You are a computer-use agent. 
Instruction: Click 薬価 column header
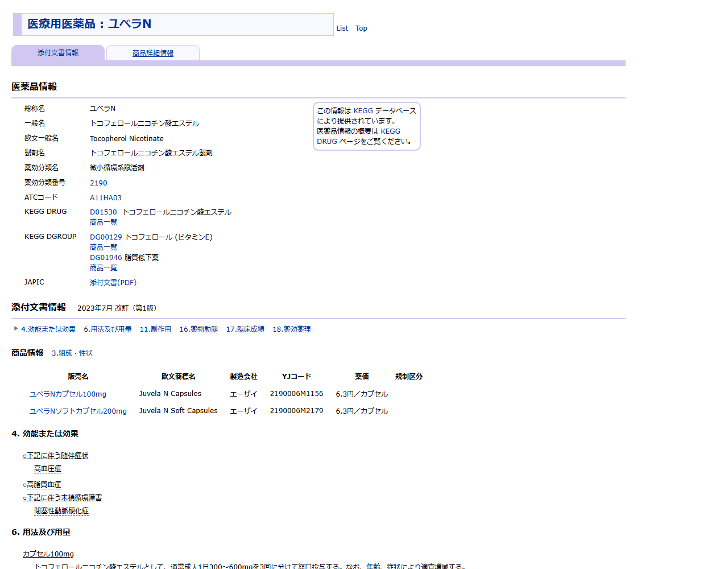(x=362, y=377)
